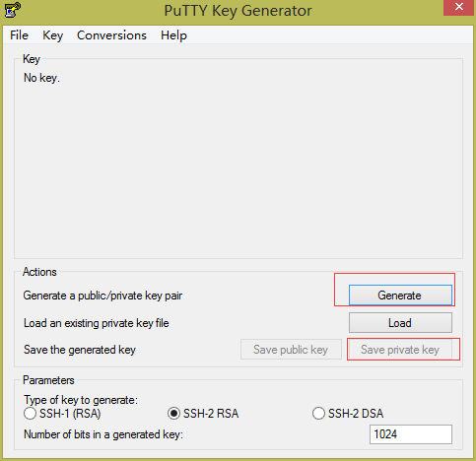Click the Load button
Screen dimensions: 476x461
tap(400, 323)
